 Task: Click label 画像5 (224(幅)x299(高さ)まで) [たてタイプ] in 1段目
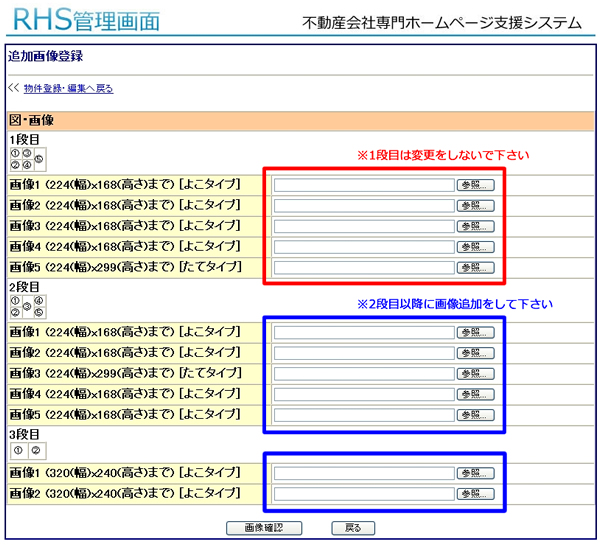(x=126, y=267)
